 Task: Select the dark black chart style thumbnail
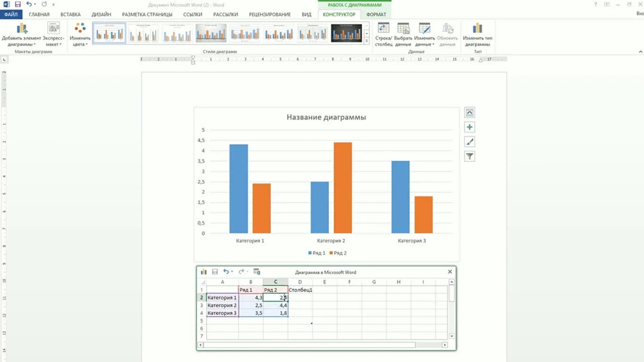click(x=347, y=33)
